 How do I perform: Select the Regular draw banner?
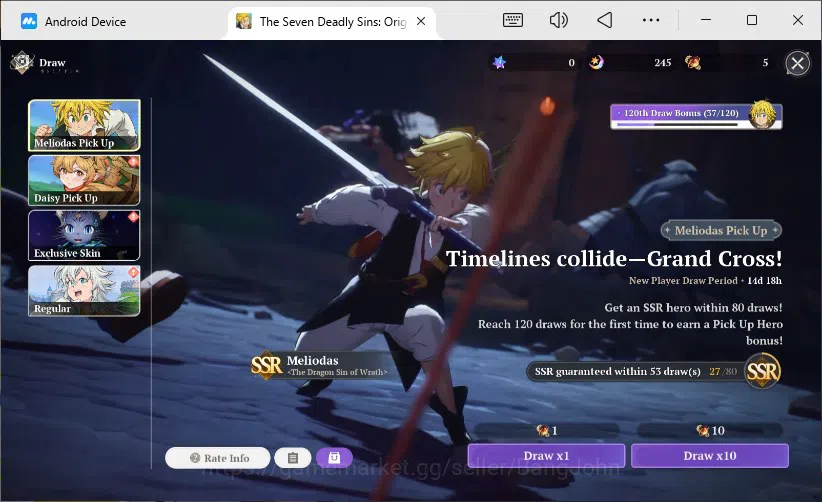pyautogui.click(x=84, y=291)
